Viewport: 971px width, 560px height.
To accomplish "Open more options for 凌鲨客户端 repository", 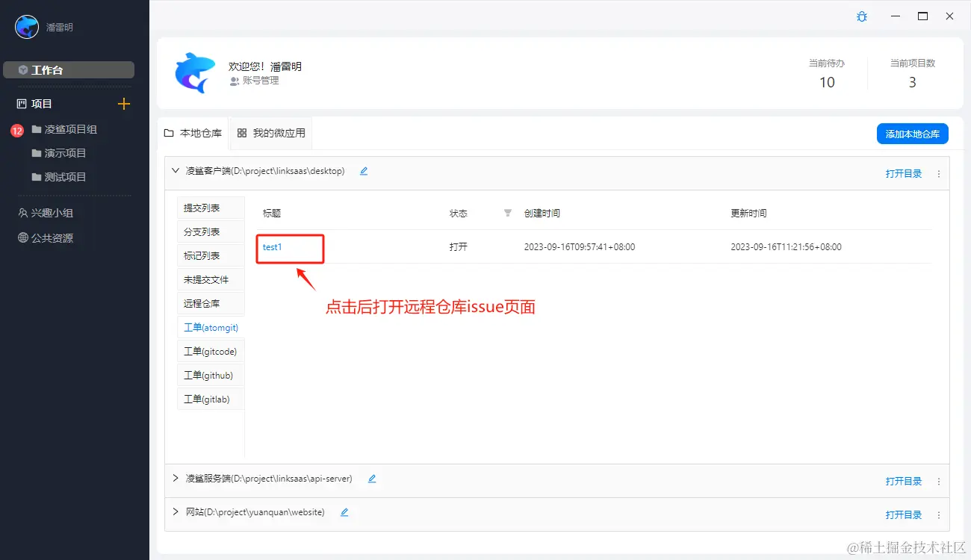I will [939, 174].
